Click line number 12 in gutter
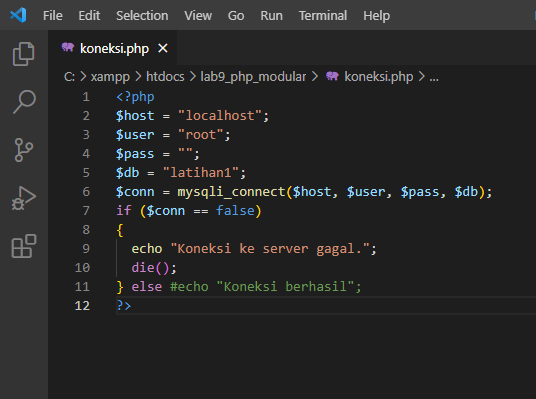Image resolution: width=536 pixels, height=399 pixels. pyautogui.click(x=82, y=306)
